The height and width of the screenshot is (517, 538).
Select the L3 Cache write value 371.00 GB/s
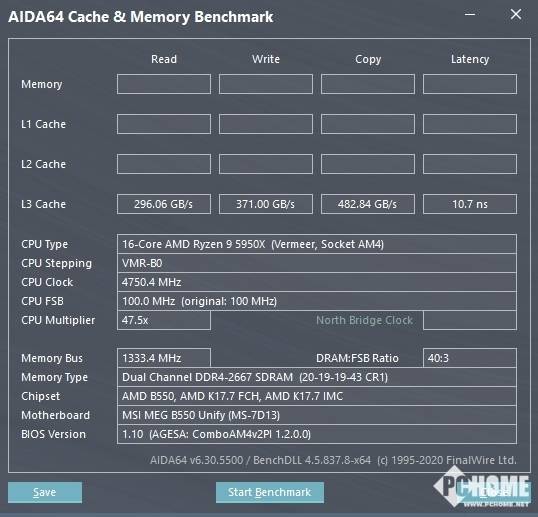[266, 204]
